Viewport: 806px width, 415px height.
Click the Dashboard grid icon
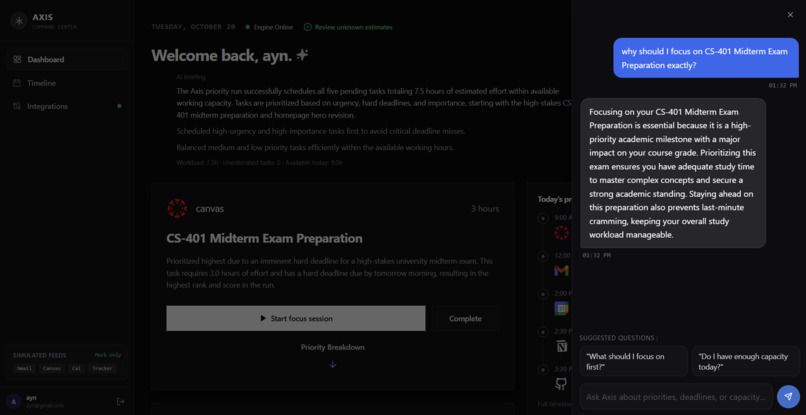coord(17,60)
